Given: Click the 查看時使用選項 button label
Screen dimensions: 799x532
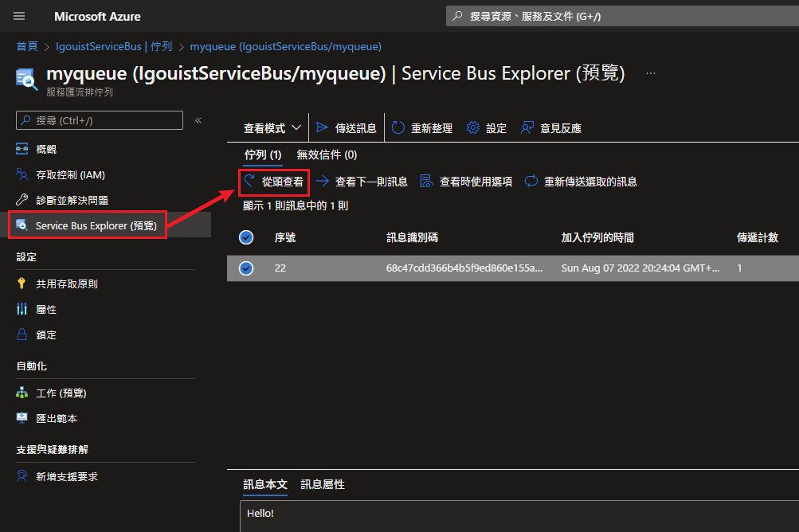Looking at the screenshot, I should point(476,182).
